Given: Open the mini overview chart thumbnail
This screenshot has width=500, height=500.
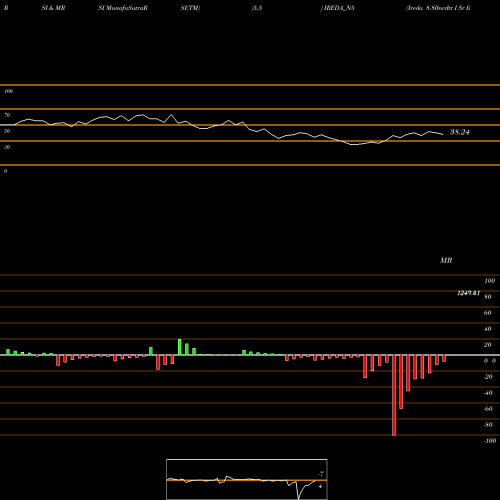Looking at the screenshot, I should (247, 479).
